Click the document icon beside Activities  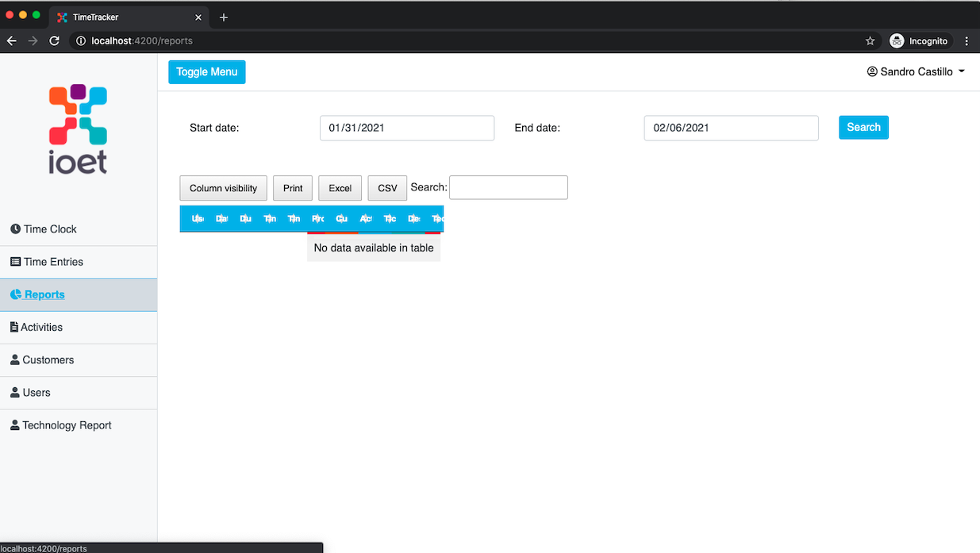pyautogui.click(x=14, y=327)
